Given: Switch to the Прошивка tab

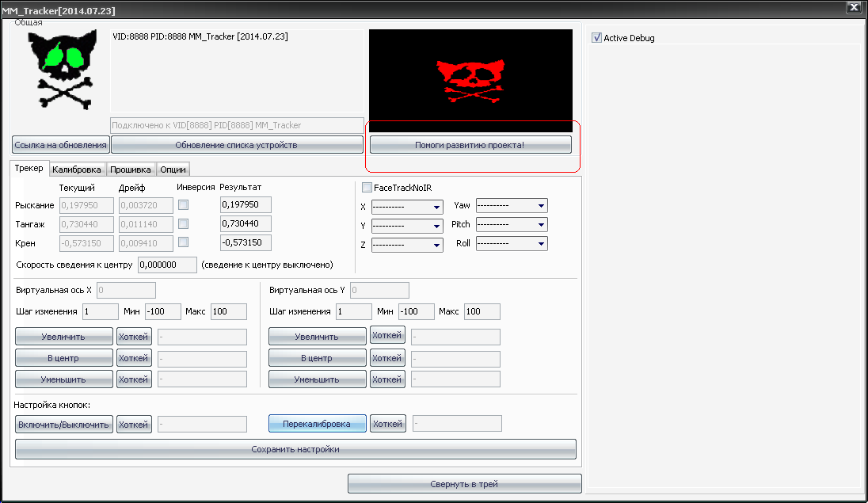Looking at the screenshot, I should click(x=130, y=170).
